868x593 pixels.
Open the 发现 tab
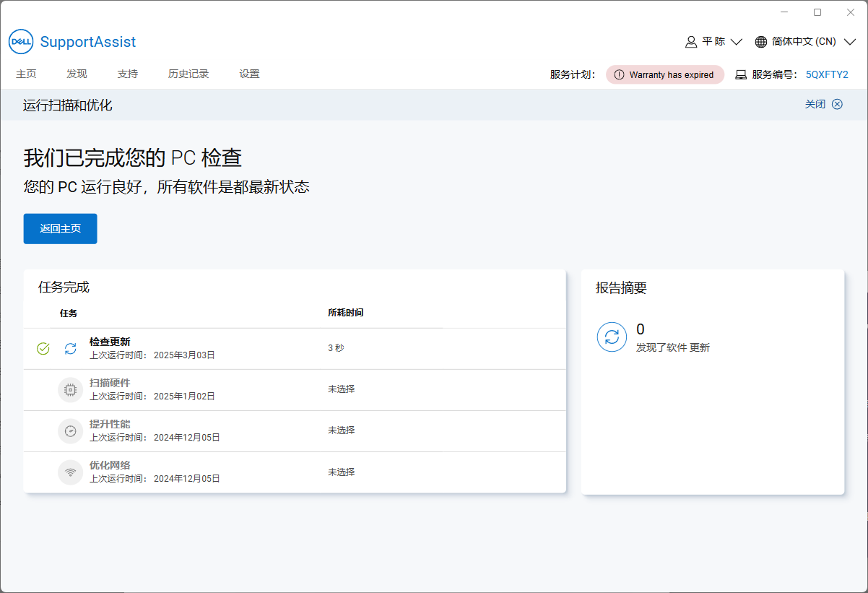tap(77, 74)
